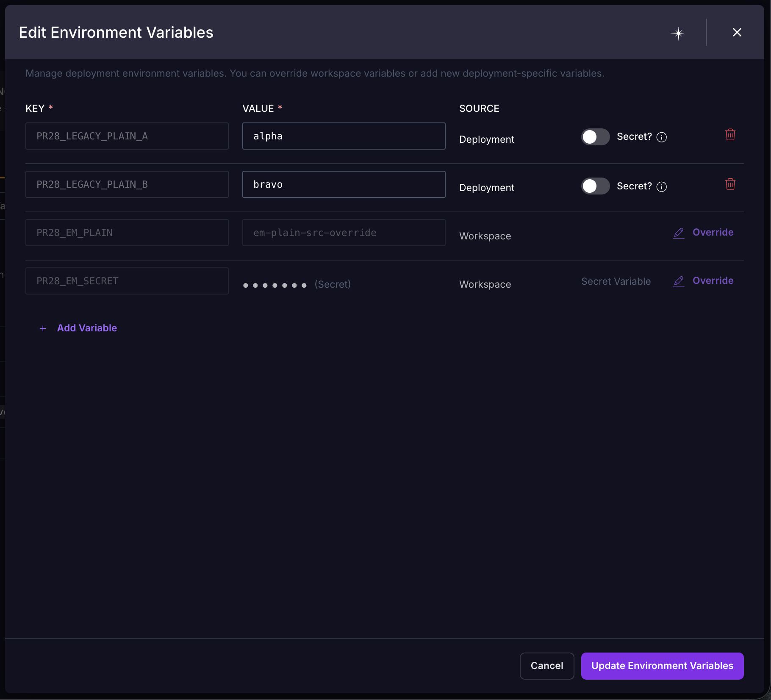The height and width of the screenshot is (700, 771).
Task: Click Deployment source text for PR28_LEGACY_PLAIN_A
Action: (x=487, y=139)
